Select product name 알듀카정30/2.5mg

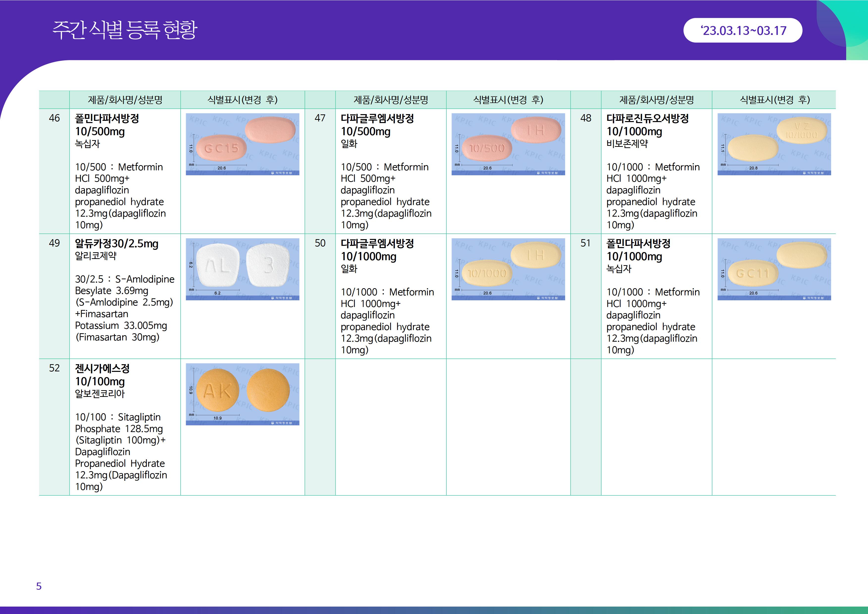(117, 244)
